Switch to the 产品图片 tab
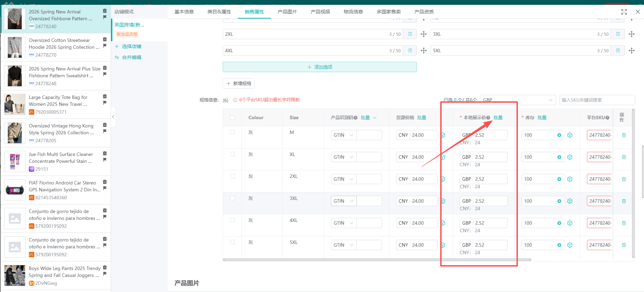 287,12
